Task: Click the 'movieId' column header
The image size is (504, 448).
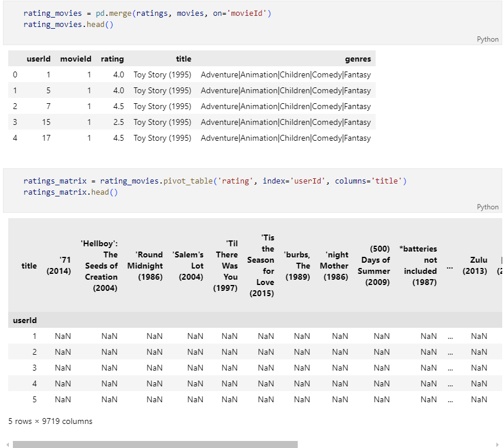Action: pyautogui.click(x=76, y=59)
